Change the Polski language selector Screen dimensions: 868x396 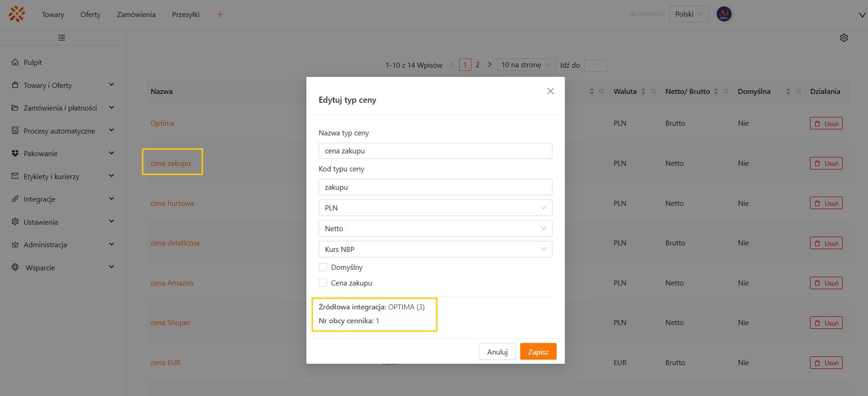pyautogui.click(x=688, y=14)
